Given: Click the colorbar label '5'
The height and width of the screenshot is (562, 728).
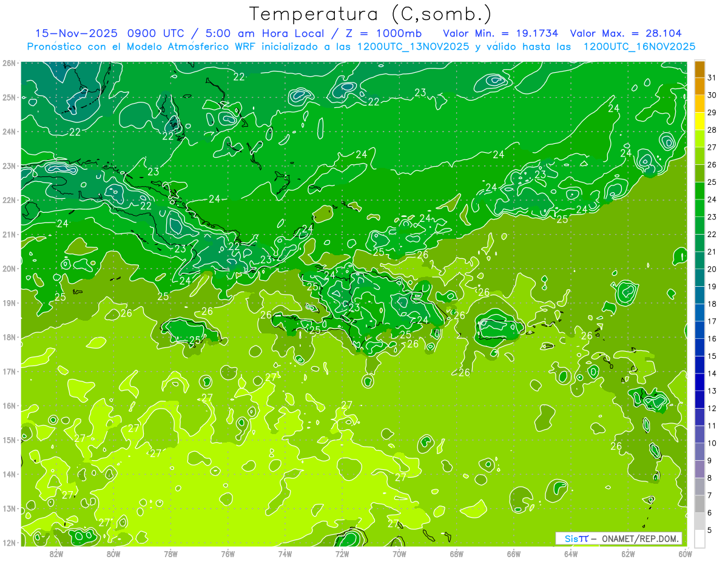Looking at the screenshot, I should point(709,530).
